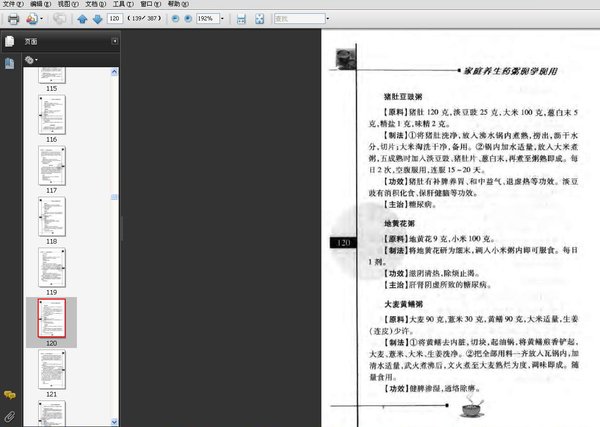600x427 pixels.
Task: Go to next page with down arrow
Action: (x=98, y=19)
